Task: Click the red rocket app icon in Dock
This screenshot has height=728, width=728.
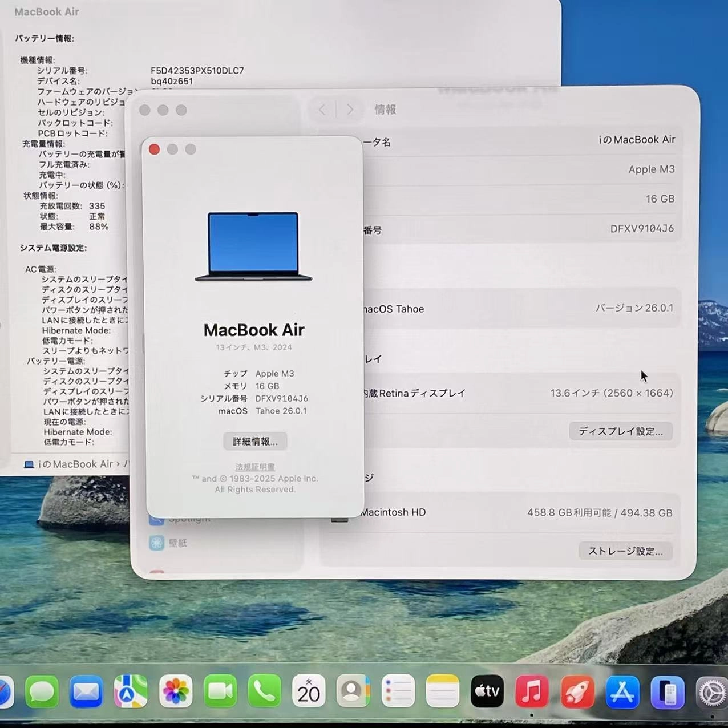Action: [x=577, y=691]
